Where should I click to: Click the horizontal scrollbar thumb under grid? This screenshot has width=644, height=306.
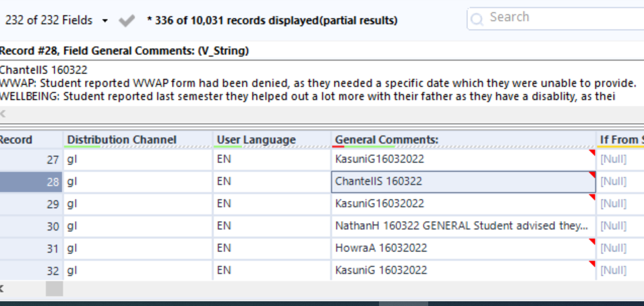[54, 288]
